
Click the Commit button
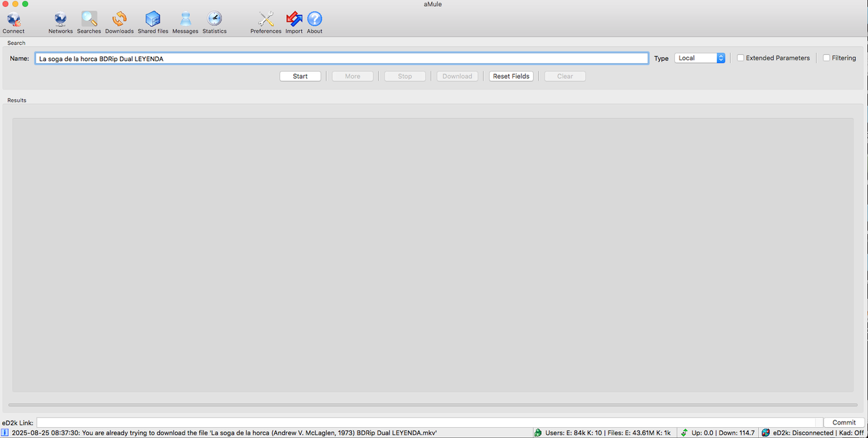(844, 422)
